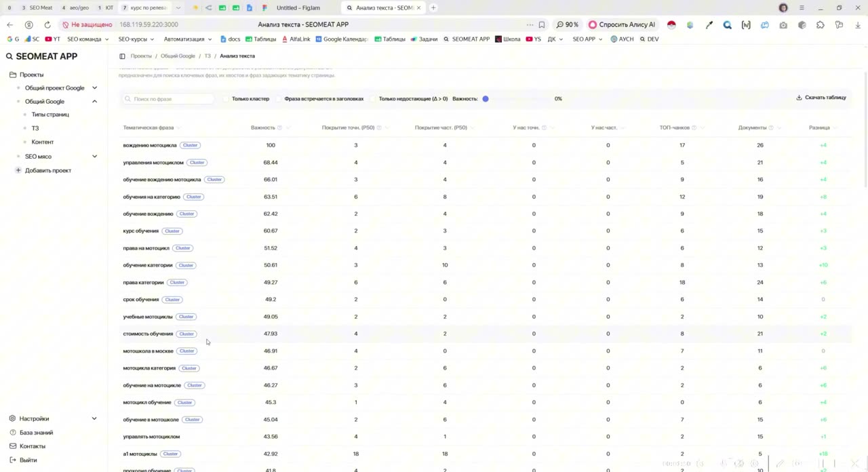Click the three-dot menu in address bar
The image size is (868, 472).
(x=530, y=24)
